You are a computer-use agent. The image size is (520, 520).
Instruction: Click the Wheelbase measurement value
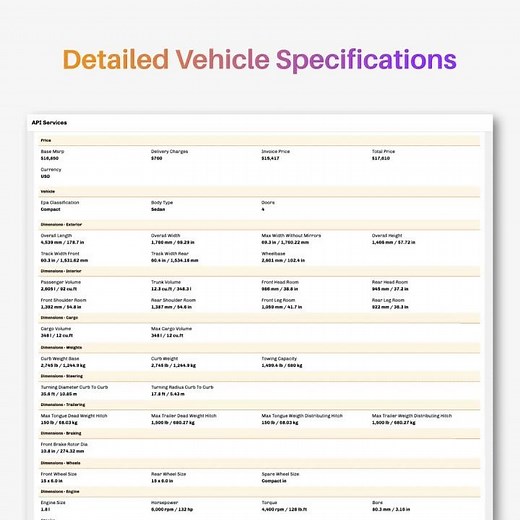pos(283,260)
